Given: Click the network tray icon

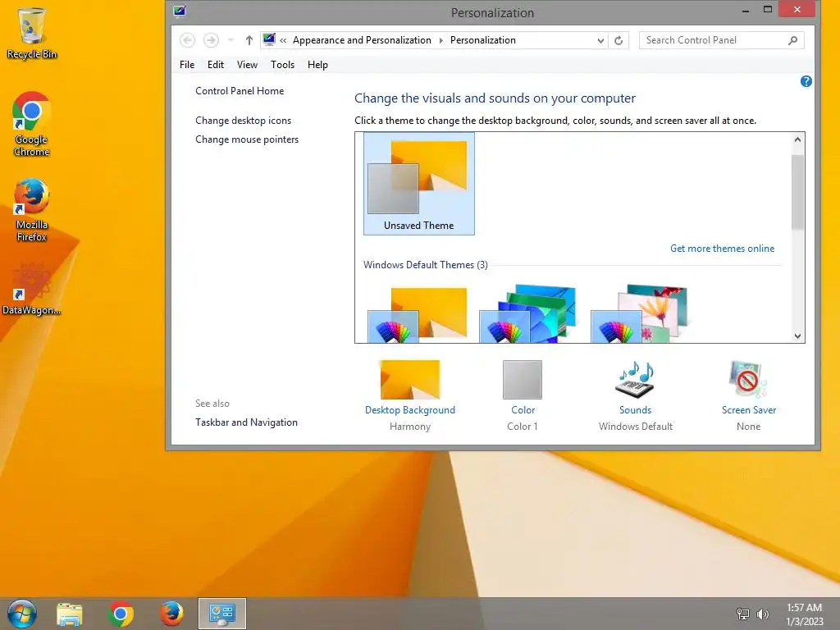Looking at the screenshot, I should tap(743, 614).
